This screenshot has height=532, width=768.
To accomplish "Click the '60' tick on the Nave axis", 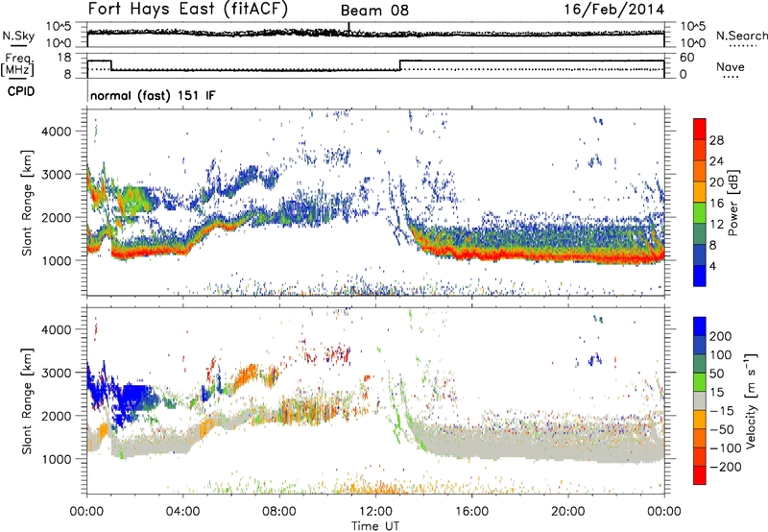I will [x=687, y=58].
